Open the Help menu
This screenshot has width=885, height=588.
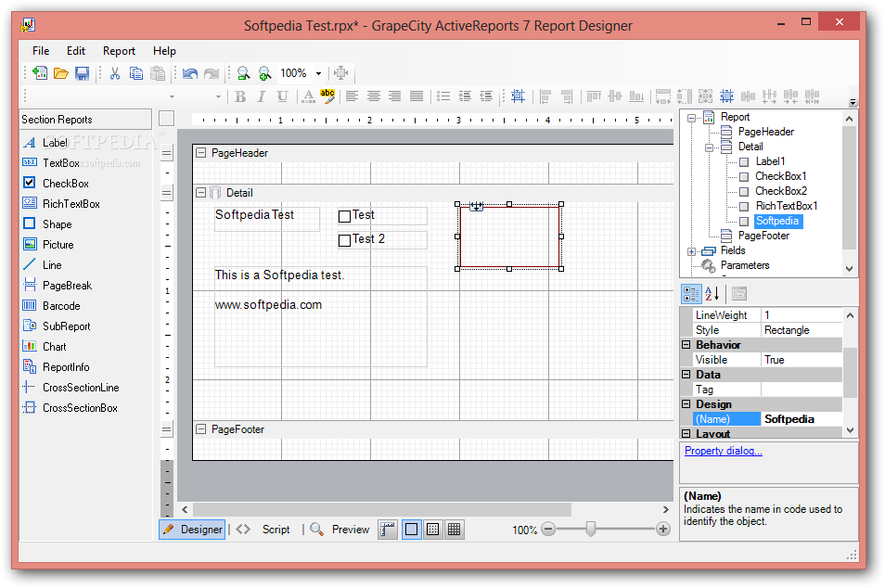tap(164, 51)
